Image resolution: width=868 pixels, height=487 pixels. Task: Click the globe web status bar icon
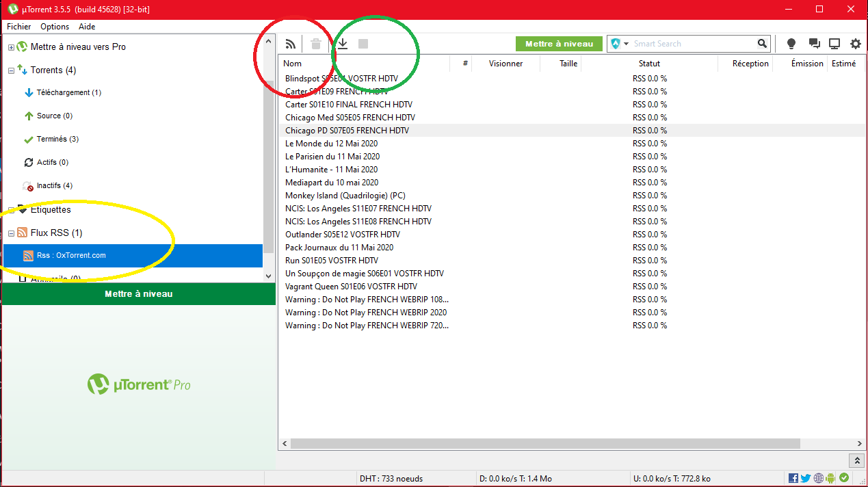[819, 478]
